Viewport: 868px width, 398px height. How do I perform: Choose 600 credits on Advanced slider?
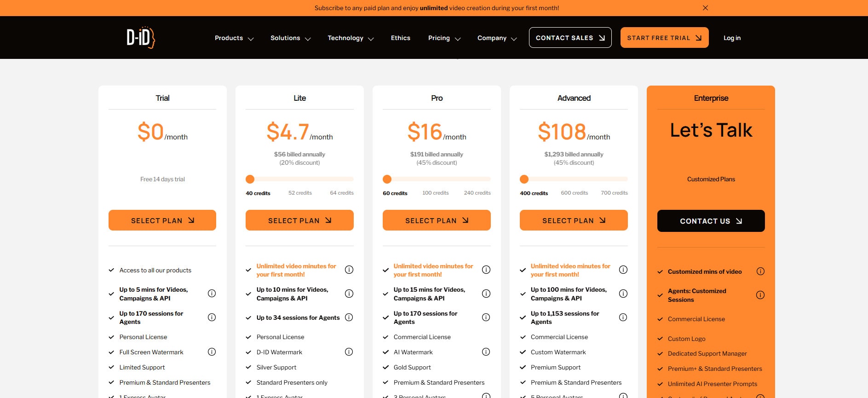575,193
